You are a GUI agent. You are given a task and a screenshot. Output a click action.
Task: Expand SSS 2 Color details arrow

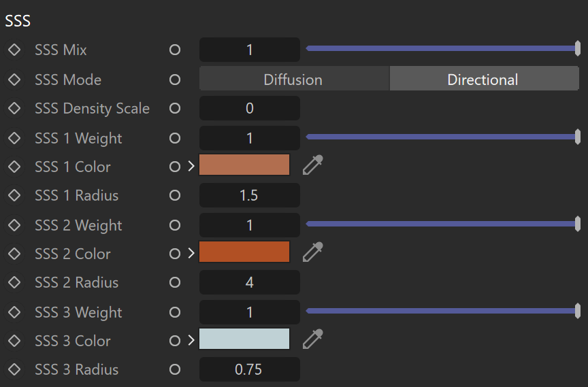click(x=191, y=253)
